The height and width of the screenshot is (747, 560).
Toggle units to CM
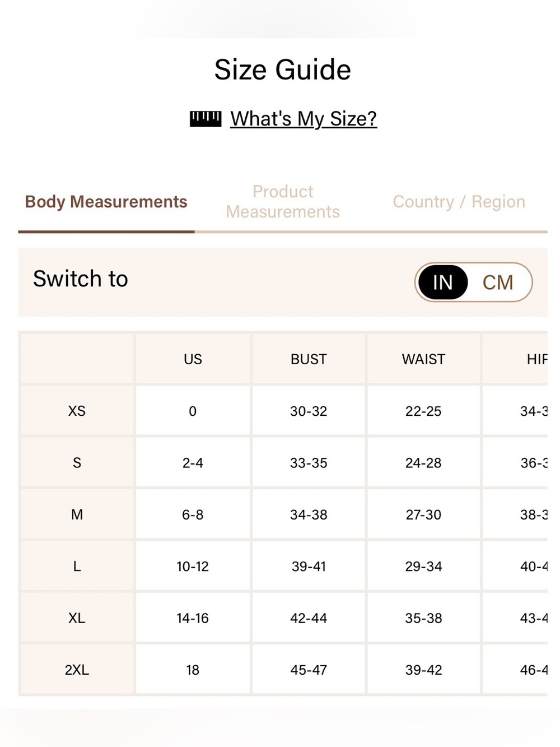coord(498,282)
